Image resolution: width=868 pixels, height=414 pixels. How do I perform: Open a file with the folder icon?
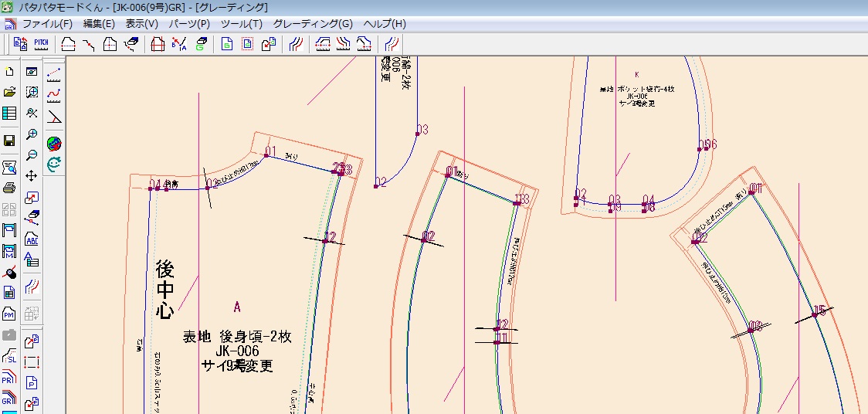[10, 93]
